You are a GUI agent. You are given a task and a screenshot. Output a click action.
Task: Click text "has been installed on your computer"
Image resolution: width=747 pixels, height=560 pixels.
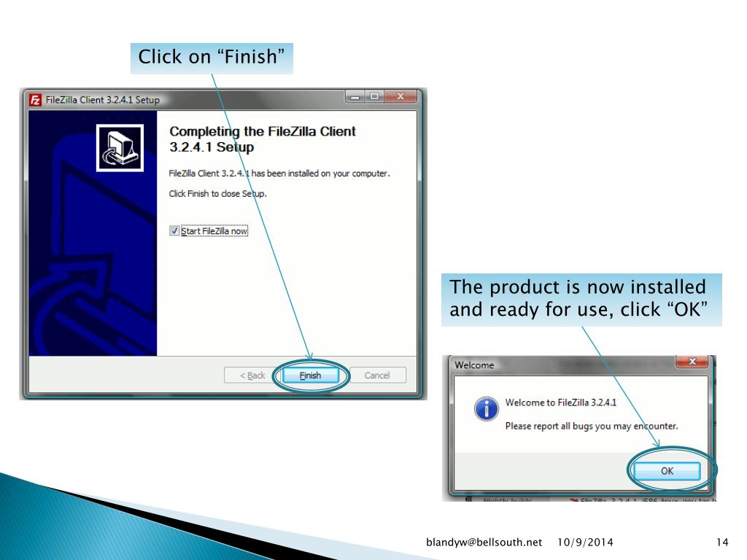pos(320,174)
